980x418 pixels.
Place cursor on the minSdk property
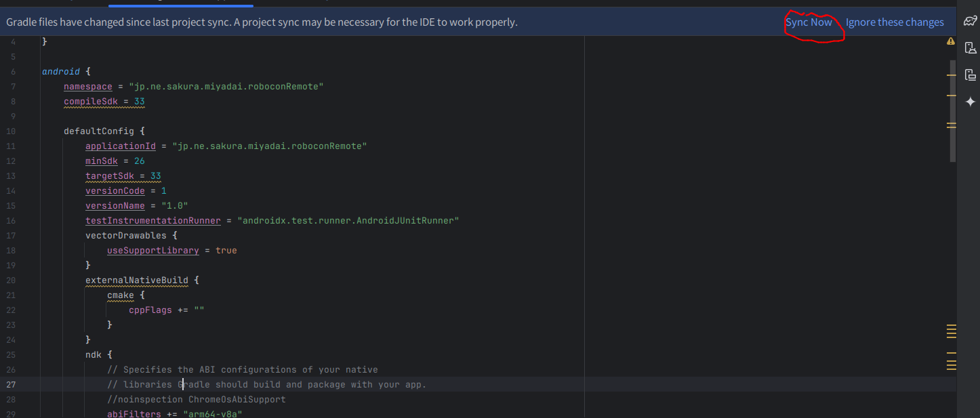point(101,161)
